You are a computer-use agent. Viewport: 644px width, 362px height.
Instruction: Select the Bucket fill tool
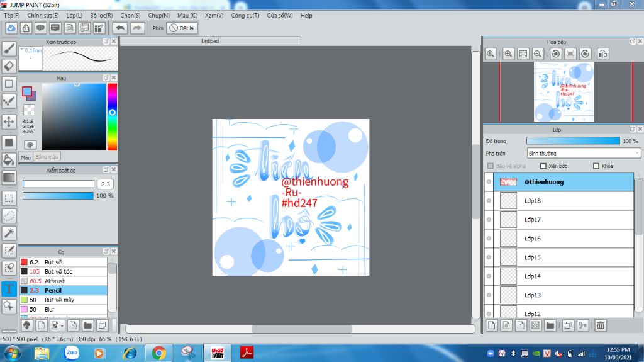9,160
